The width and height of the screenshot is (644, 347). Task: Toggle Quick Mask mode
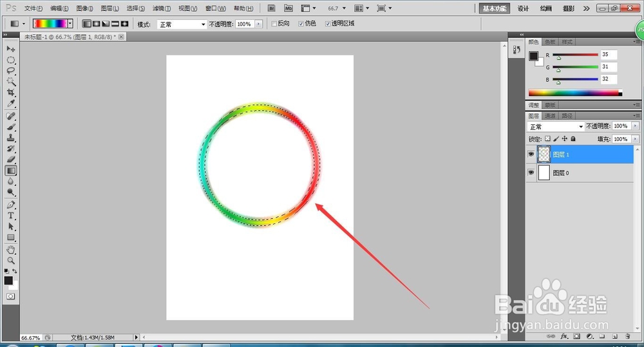(x=11, y=296)
